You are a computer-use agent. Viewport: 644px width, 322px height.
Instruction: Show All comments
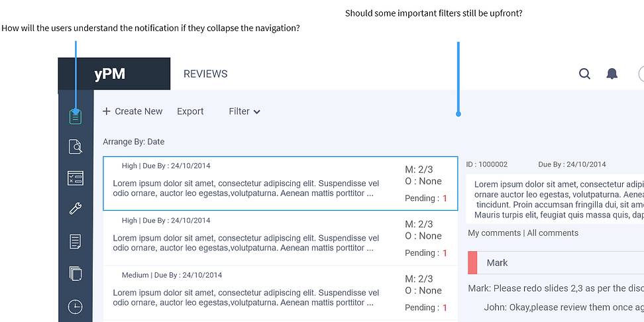point(553,233)
